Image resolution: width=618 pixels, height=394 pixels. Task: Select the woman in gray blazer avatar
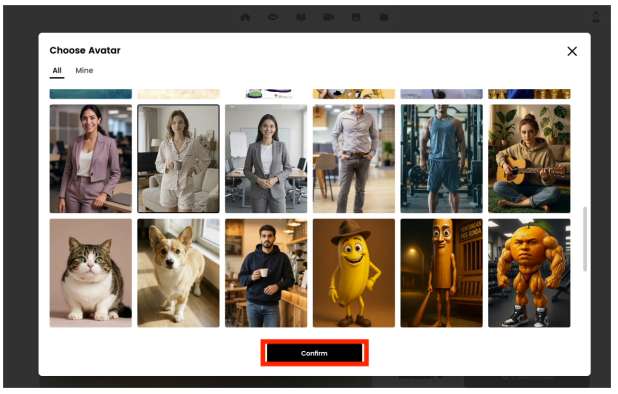pyautogui.click(x=266, y=158)
